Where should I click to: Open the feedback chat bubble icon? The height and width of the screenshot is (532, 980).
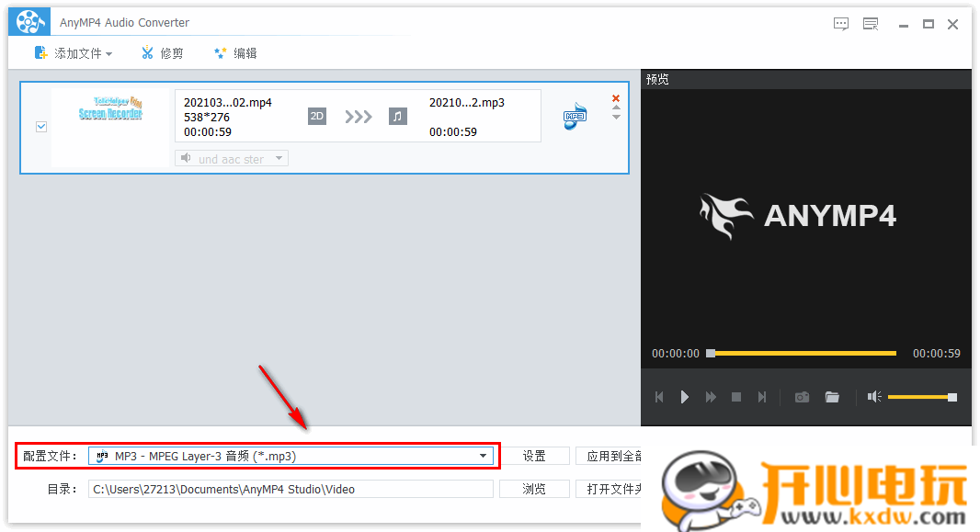[x=841, y=25]
